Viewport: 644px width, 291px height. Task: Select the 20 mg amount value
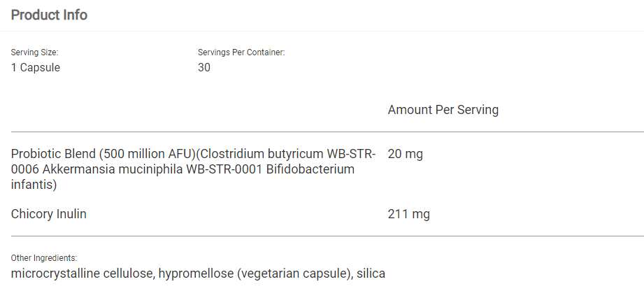click(x=405, y=154)
